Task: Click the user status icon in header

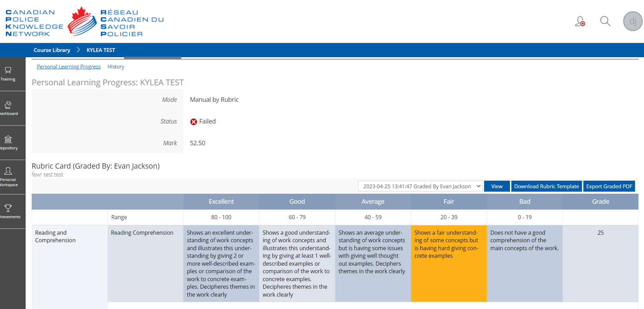Action: tap(580, 21)
